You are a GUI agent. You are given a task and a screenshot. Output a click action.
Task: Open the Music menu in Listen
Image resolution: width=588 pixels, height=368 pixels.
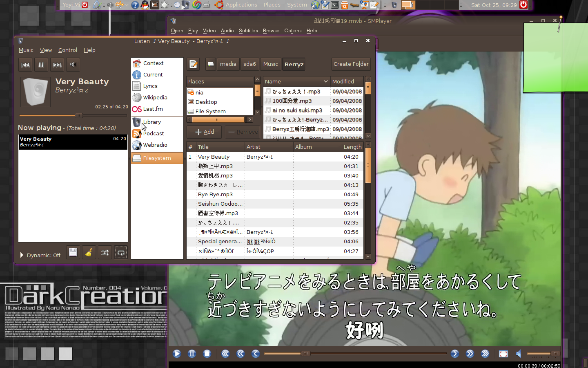(26, 50)
